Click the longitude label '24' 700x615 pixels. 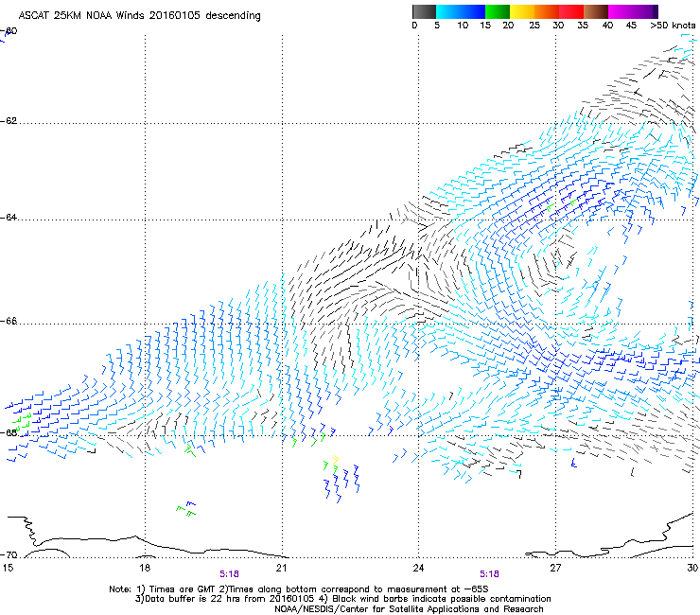pos(418,568)
